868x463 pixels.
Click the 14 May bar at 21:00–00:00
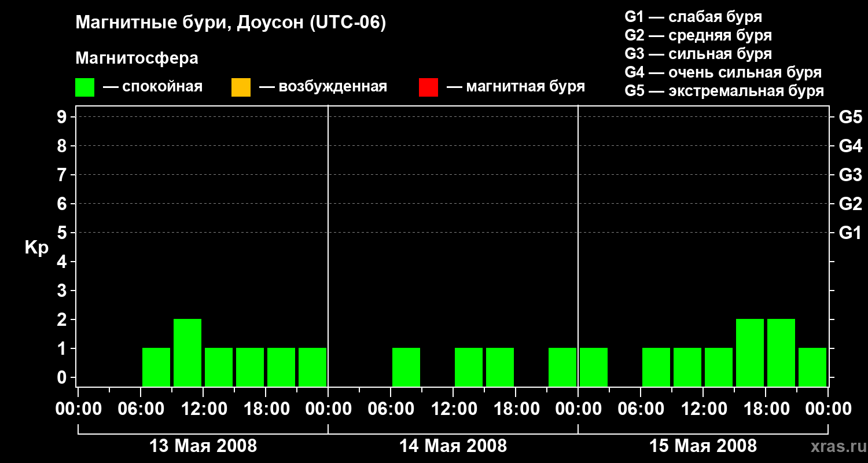click(562, 367)
